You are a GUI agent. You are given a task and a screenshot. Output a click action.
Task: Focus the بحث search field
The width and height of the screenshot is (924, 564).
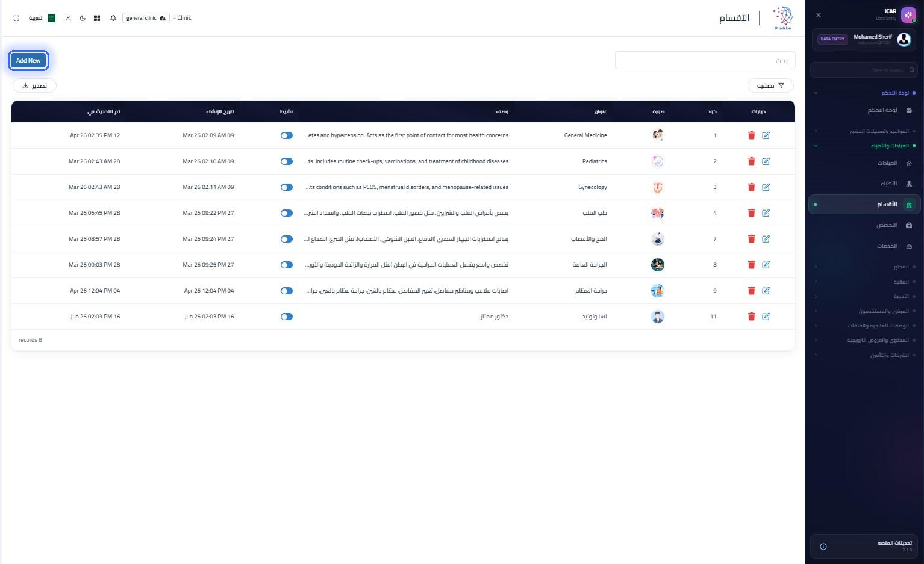[705, 60]
